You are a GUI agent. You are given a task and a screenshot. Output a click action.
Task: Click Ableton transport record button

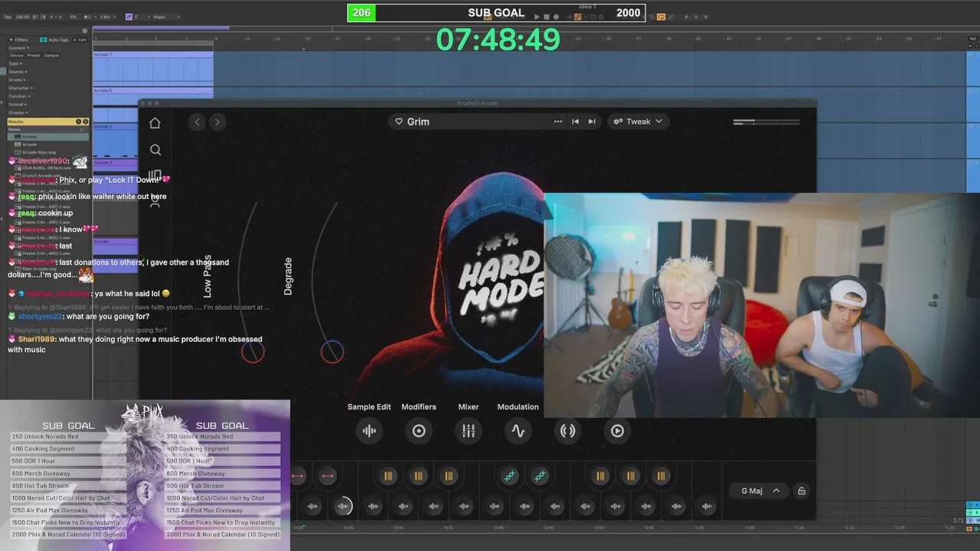[556, 17]
